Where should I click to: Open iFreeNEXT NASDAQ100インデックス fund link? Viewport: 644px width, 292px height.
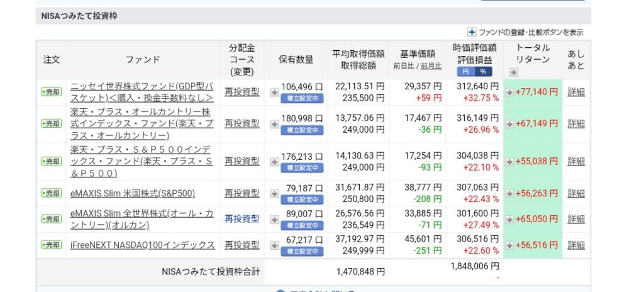coord(142,245)
